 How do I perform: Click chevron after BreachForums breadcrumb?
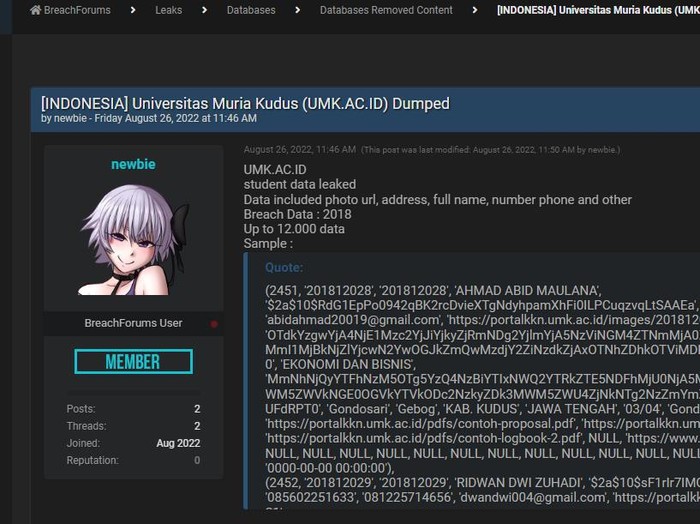click(133, 10)
